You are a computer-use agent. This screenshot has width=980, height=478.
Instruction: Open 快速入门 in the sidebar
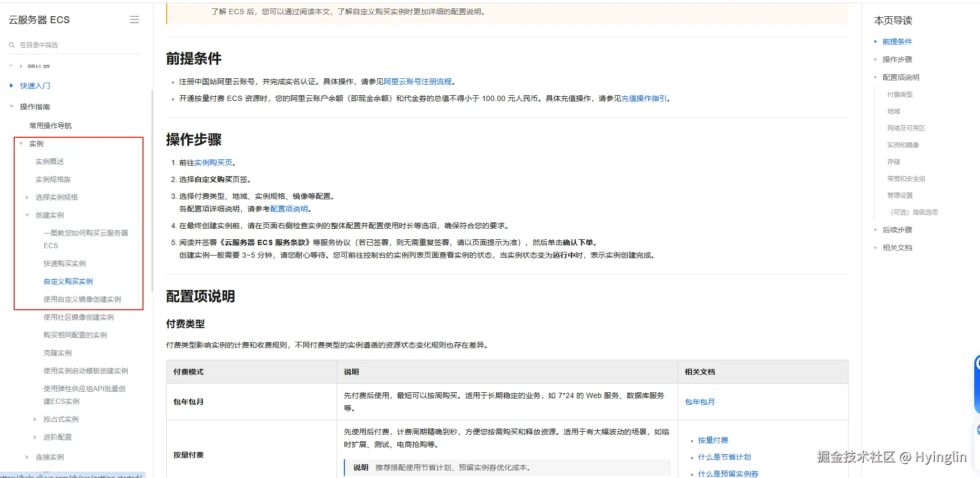pos(35,86)
